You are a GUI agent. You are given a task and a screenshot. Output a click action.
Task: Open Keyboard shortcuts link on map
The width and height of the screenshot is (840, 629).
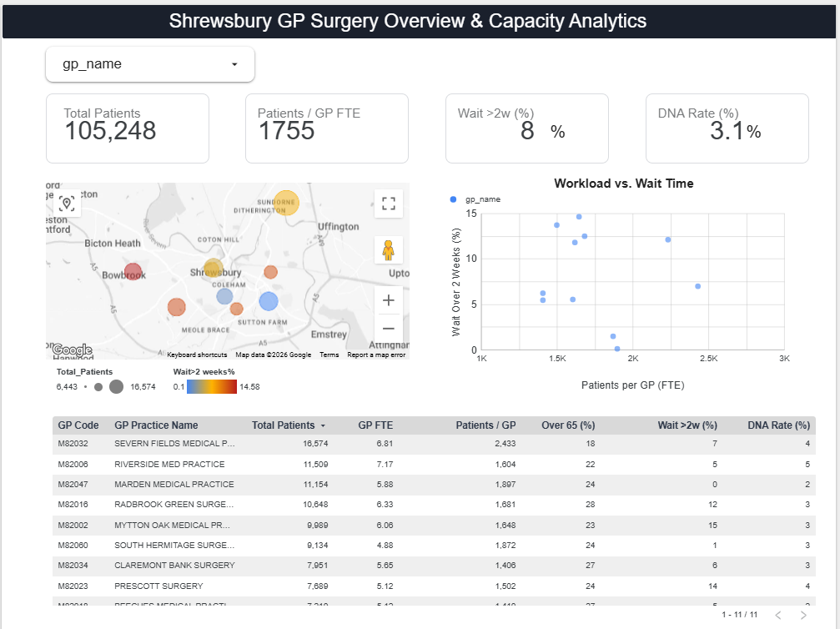pyautogui.click(x=197, y=355)
